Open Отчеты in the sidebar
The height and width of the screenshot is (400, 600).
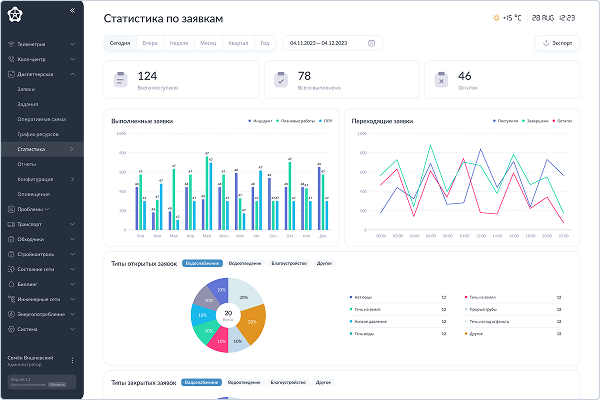(x=27, y=164)
